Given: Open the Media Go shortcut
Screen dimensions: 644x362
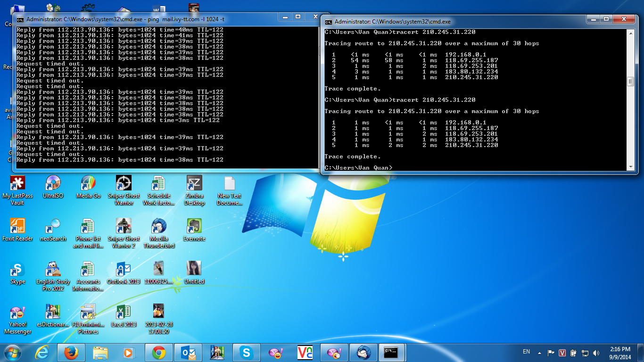Looking at the screenshot, I should (x=88, y=187).
